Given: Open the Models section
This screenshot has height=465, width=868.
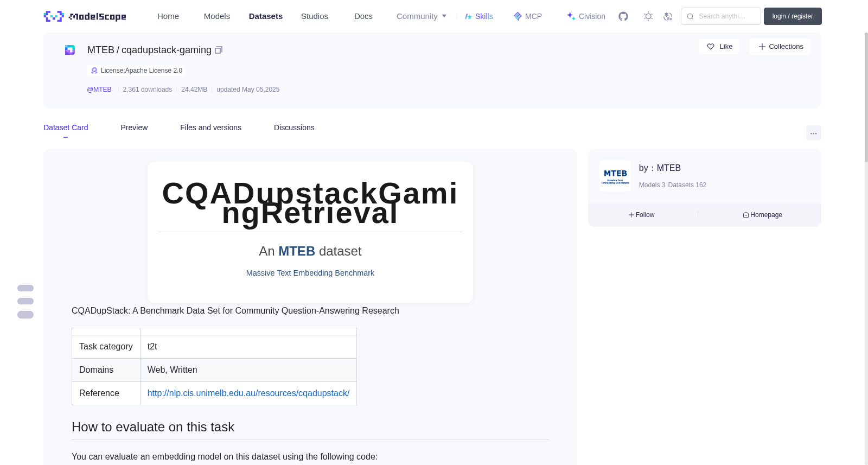Looking at the screenshot, I should (217, 16).
